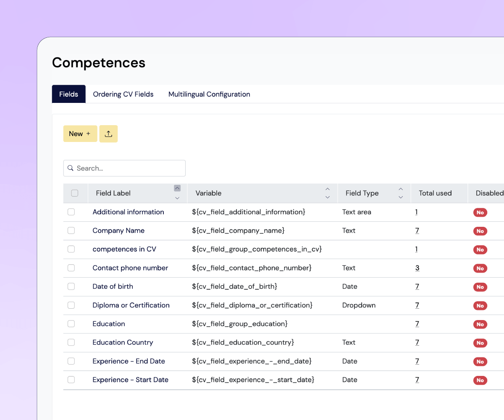The height and width of the screenshot is (420, 504).
Task: Open the Education Country field link
Action: (x=123, y=342)
